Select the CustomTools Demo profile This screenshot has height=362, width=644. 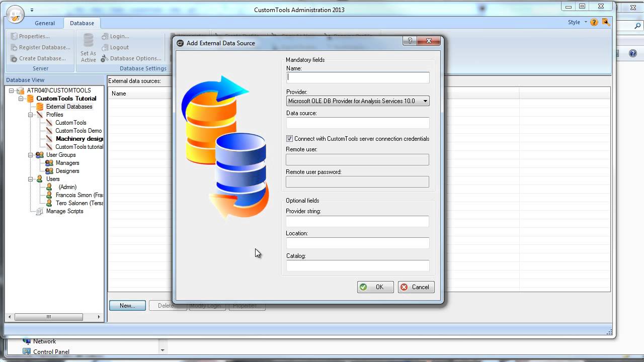[78, 131]
